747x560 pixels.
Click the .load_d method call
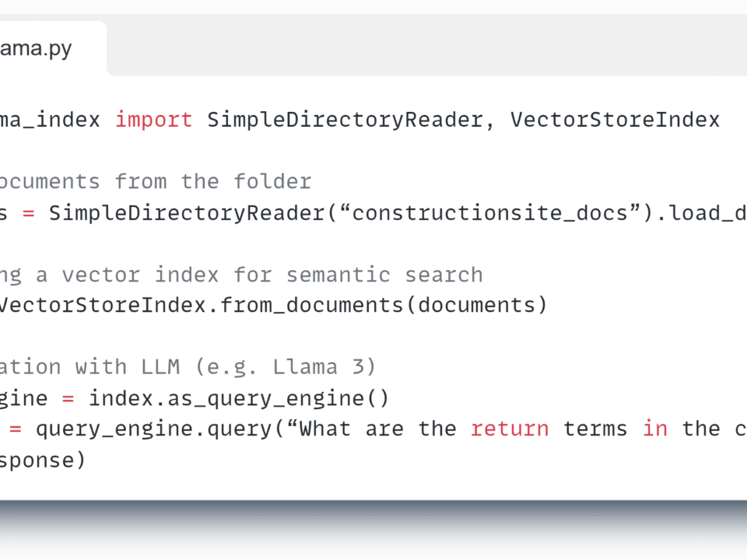coord(704,213)
